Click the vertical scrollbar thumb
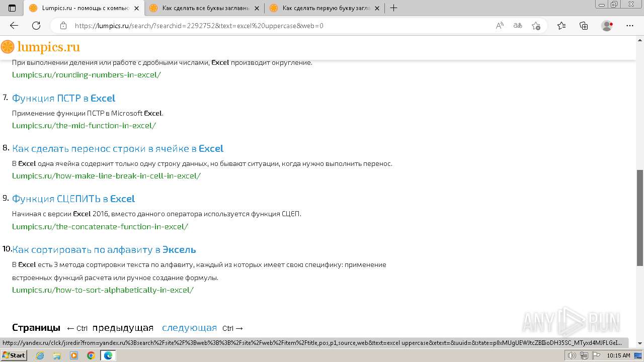Image resolution: width=644 pixels, height=362 pixels. tap(640, 218)
